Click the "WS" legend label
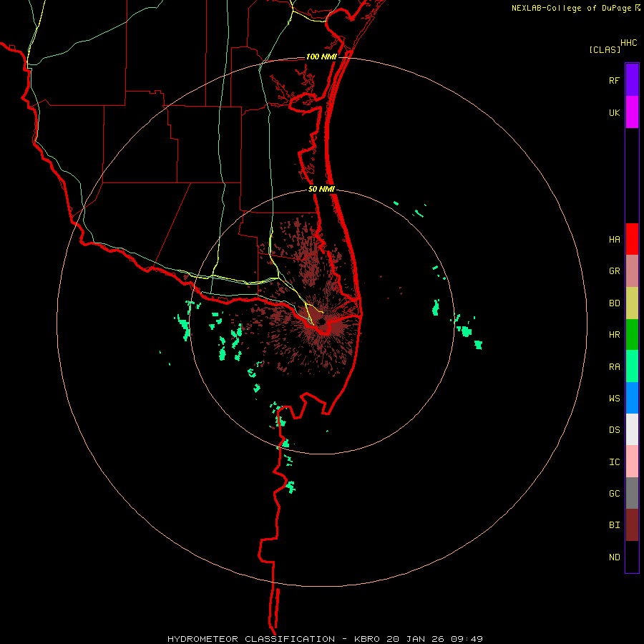The height and width of the screenshot is (644, 644). click(x=614, y=399)
